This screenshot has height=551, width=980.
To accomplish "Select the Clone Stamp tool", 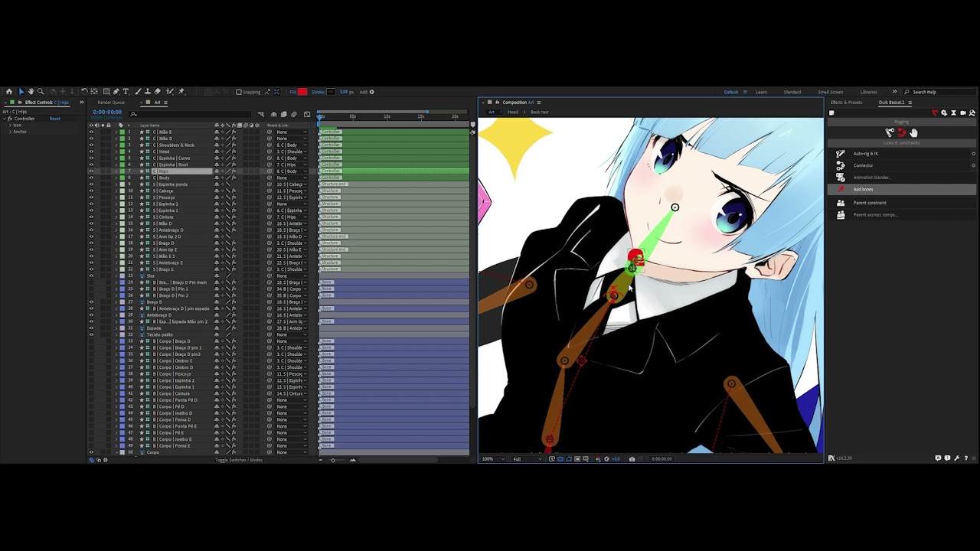I will point(147,92).
